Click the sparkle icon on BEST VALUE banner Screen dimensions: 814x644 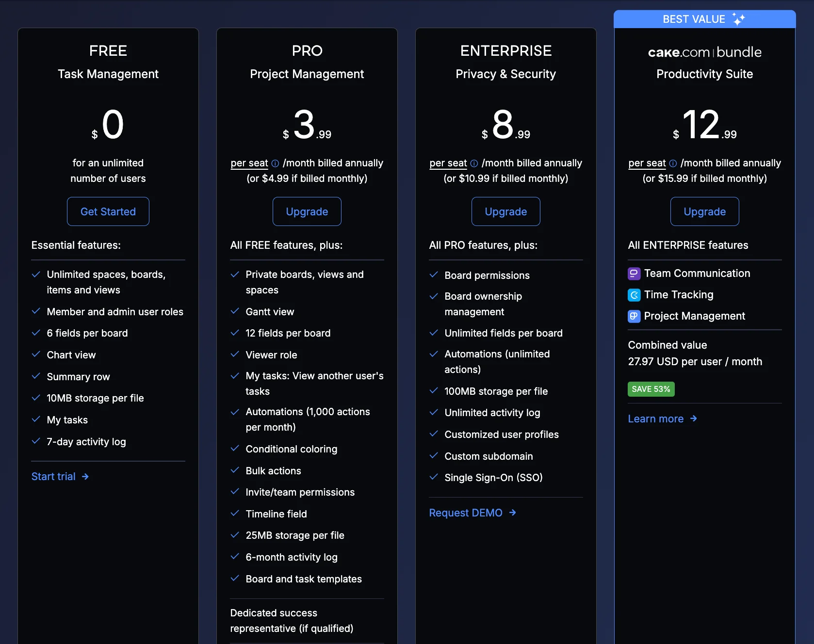tap(738, 19)
